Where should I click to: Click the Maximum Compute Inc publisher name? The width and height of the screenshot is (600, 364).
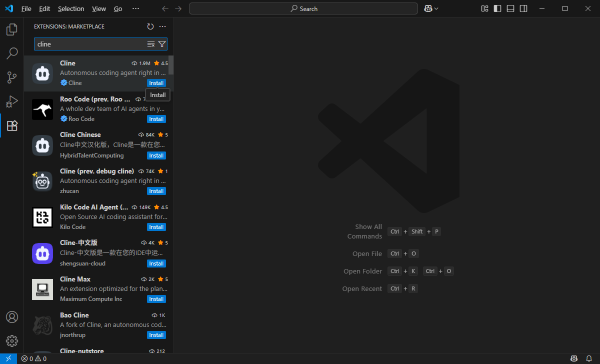pyautogui.click(x=91, y=299)
